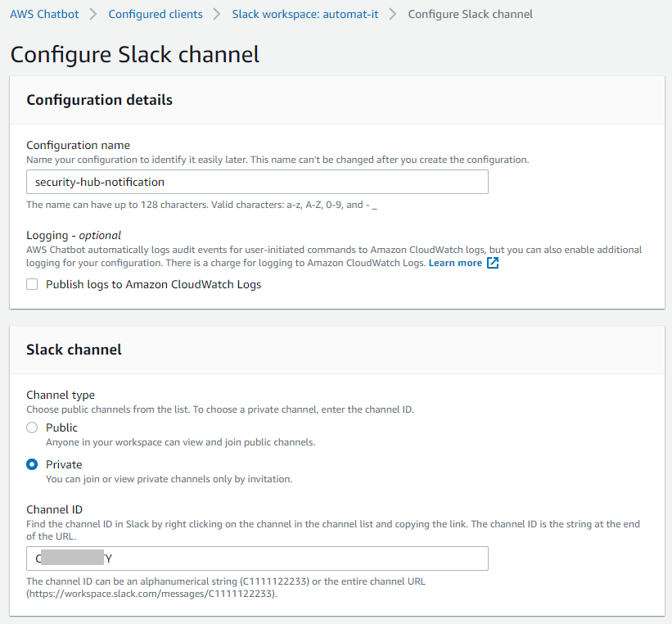
Task: Click the Publish logs to Amazon CloudWatch Logs label
Action: 153,284
